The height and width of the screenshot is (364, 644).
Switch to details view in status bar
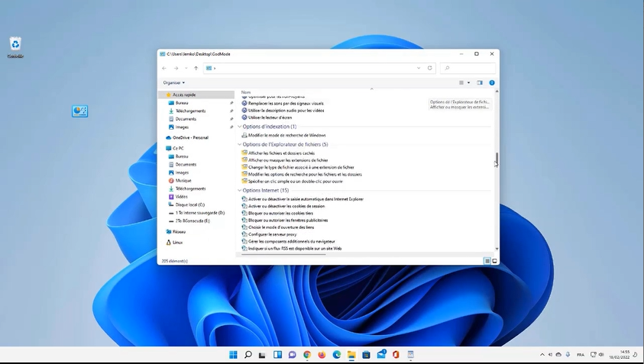(487, 261)
